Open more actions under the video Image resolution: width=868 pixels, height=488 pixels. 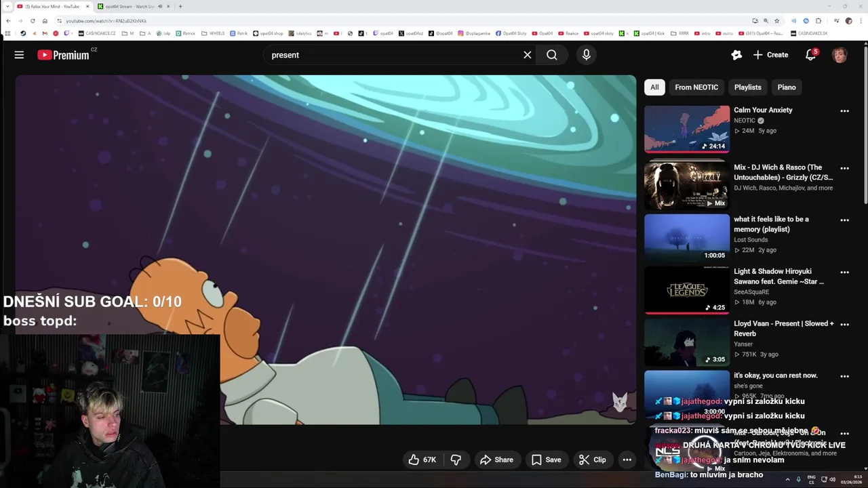[627, 460]
